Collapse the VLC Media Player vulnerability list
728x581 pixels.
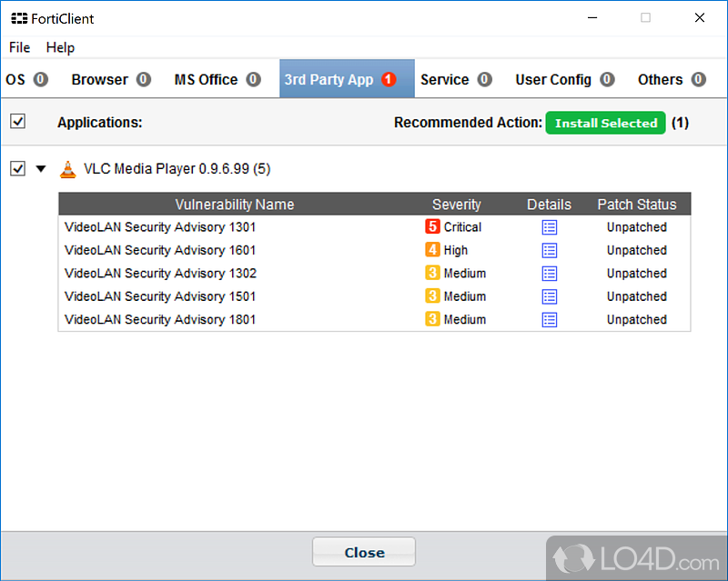pos(40,169)
